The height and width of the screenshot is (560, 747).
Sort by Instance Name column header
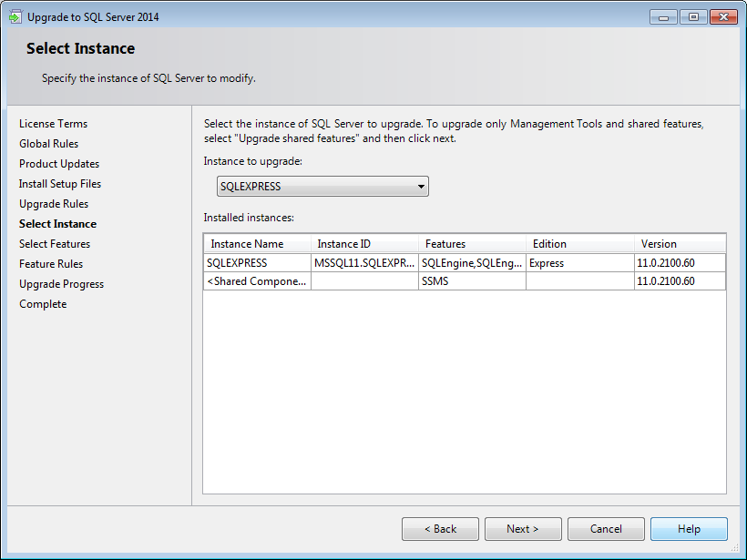pyautogui.click(x=257, y=244)
